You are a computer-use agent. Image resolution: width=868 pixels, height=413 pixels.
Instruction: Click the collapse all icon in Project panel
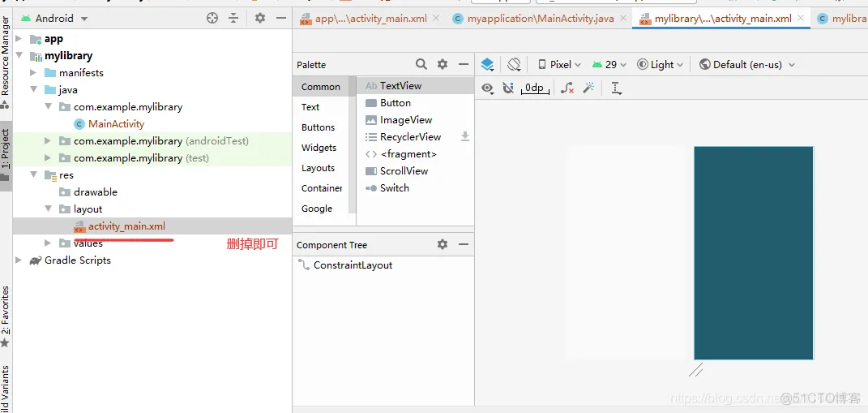[233, 19]
